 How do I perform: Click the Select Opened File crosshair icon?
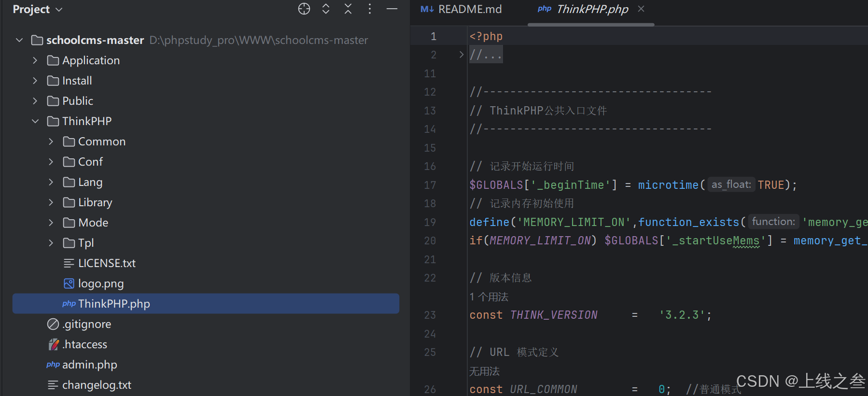coord(304,9)
